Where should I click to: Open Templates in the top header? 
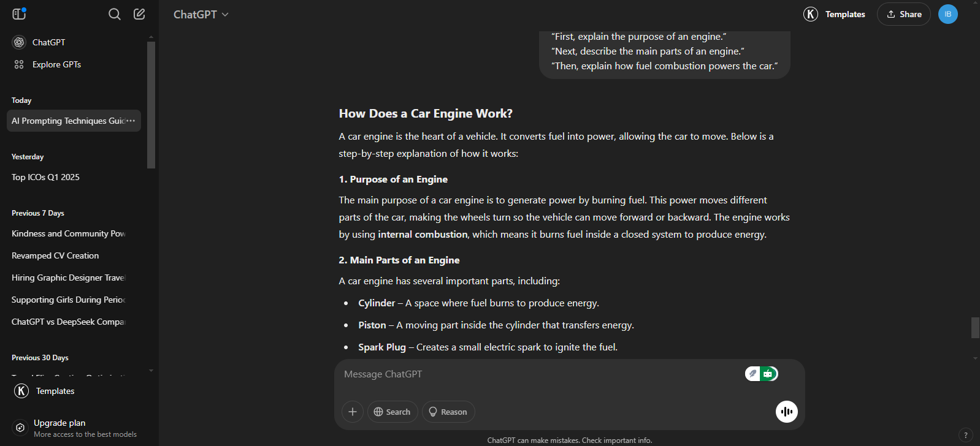[835, 14]
